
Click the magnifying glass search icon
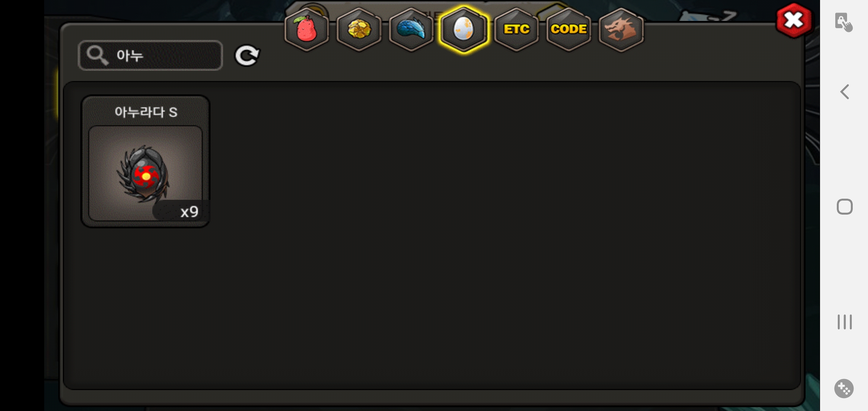tap(97, 56)
